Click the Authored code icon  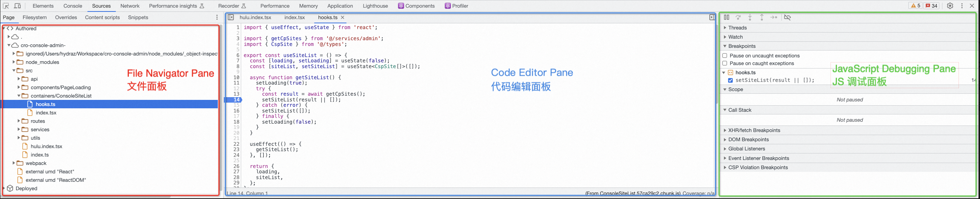click(x=10, y=28)
